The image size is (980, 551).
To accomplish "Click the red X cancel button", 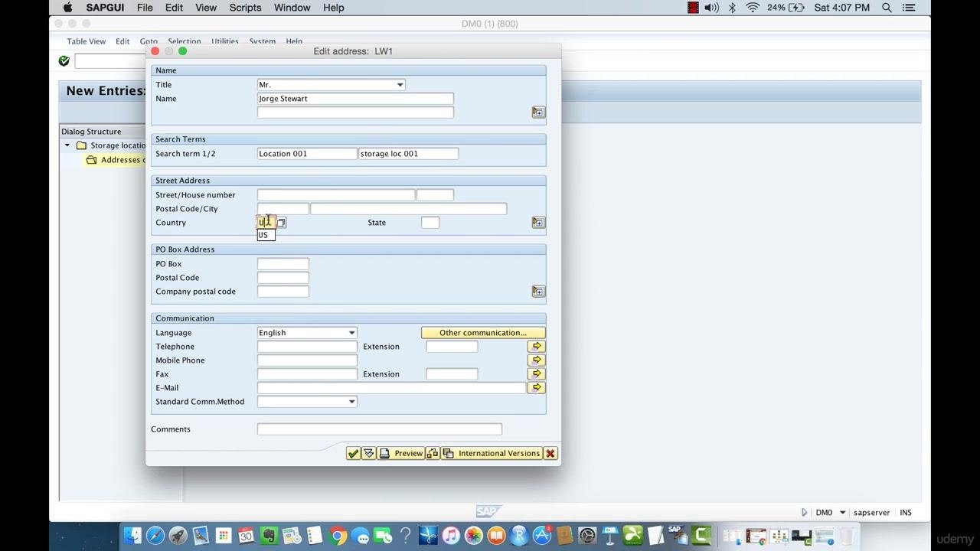I will (x=550, y=453).
